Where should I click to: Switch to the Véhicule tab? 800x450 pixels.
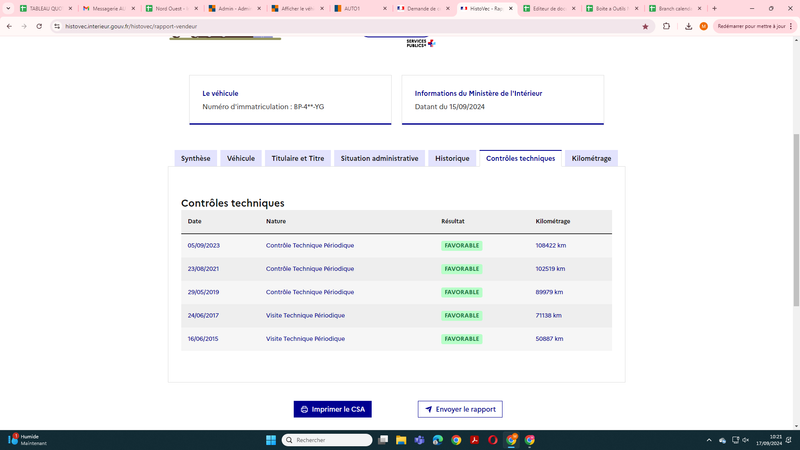(x=241, y=158)
